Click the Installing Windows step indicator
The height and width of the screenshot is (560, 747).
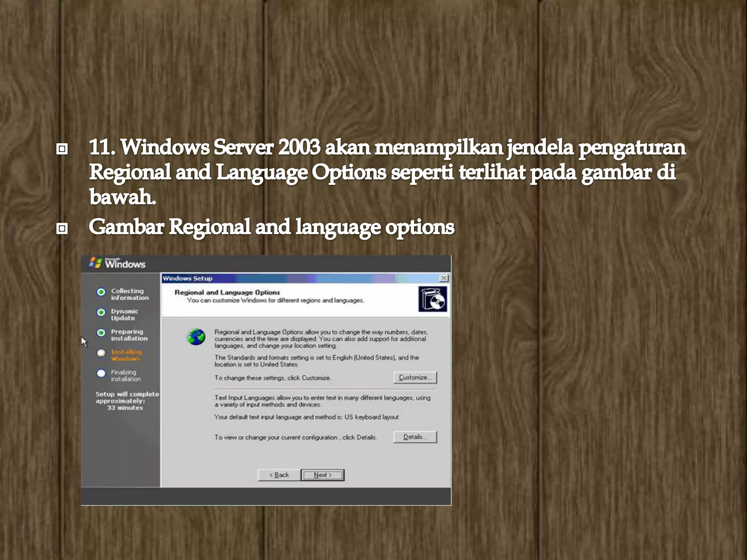tap(101, 353)
